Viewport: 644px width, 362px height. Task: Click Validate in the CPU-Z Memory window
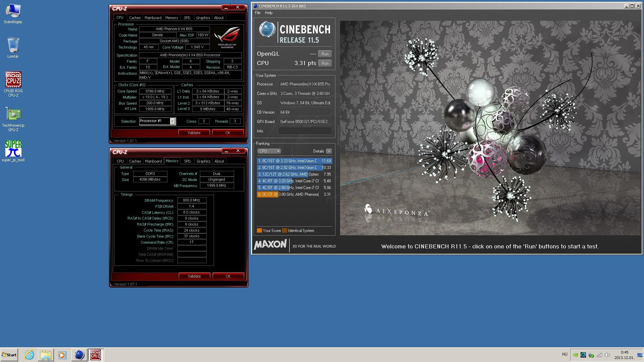click(x=194, y=276)
